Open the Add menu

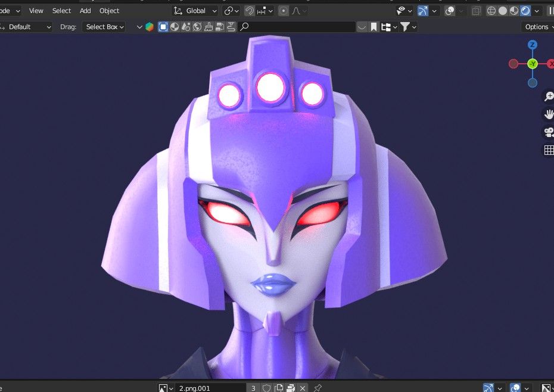[x=85, y=11]
